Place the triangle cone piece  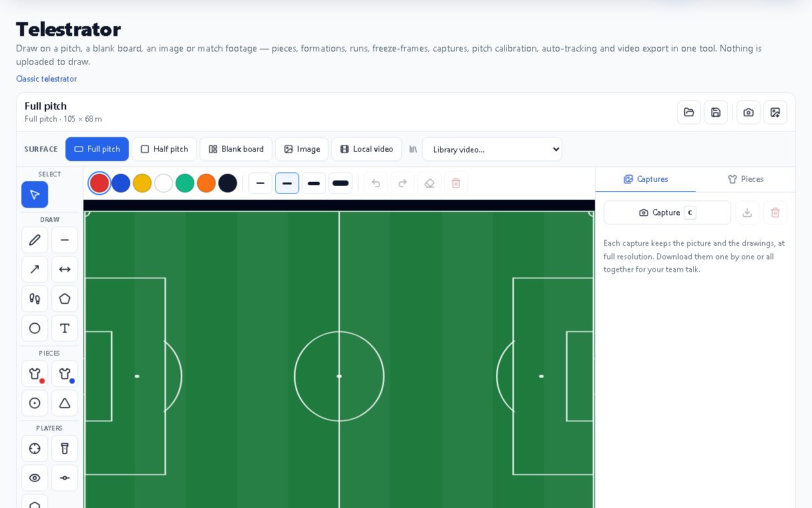pyautogui.click(x=65, y=403)
